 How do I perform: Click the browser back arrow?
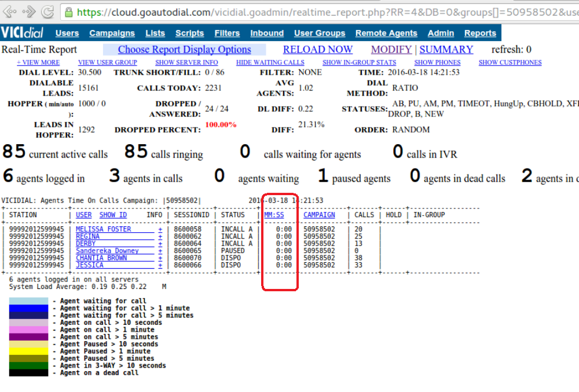pos(10,12)
